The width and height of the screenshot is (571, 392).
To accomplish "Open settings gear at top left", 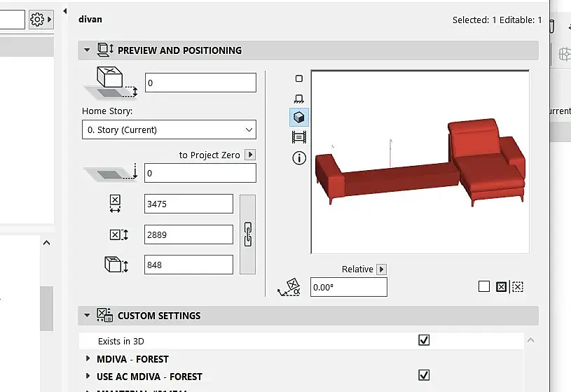I will [37, 20].
